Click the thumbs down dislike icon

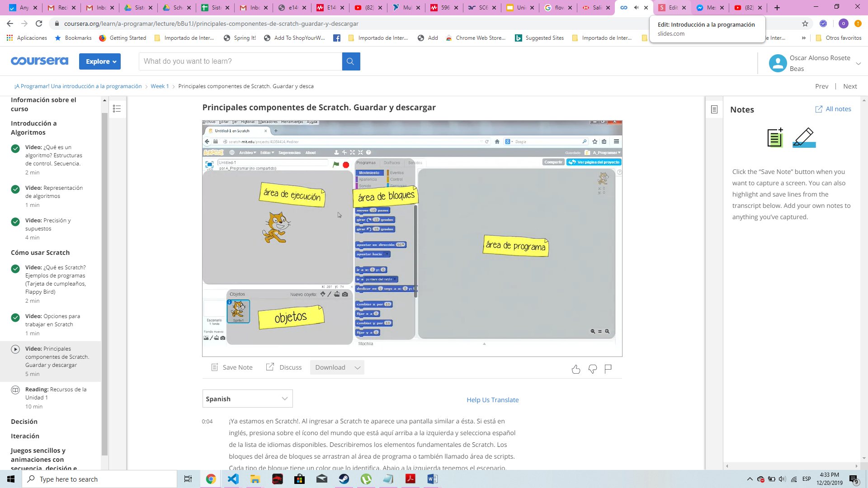pyautogui.click(x=592, y=369)
